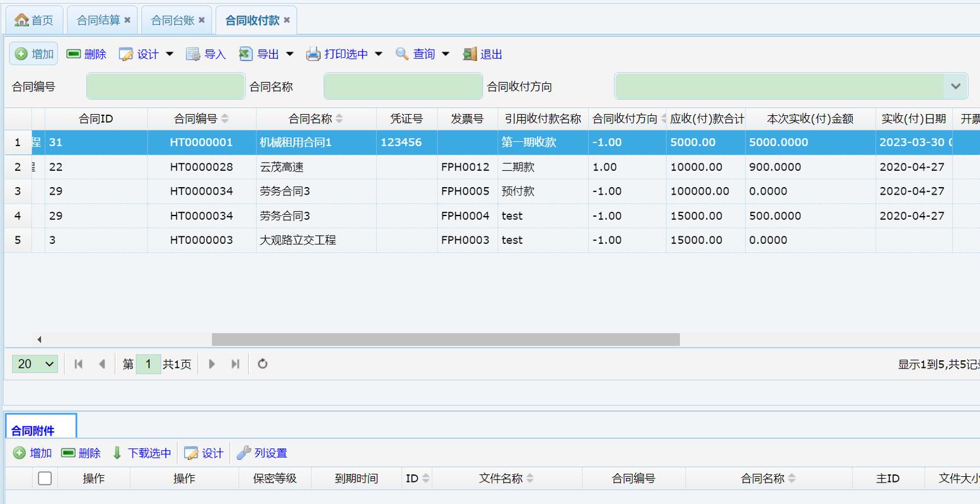The width and height of the screenshot is (980, 504).
Task: Open the 合同收付方向 combo box arrow
Action: (955, 86)
